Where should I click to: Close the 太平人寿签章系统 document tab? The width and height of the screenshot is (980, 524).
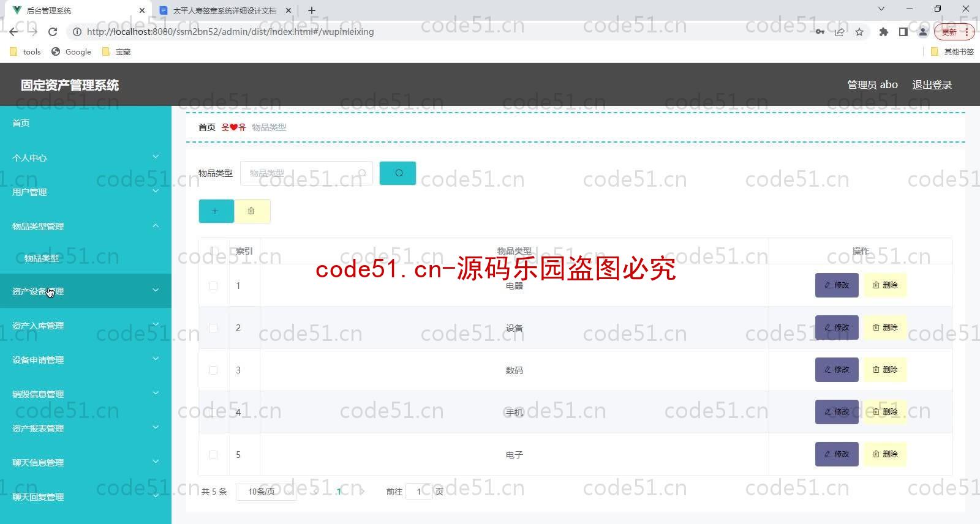click(288, 10)
